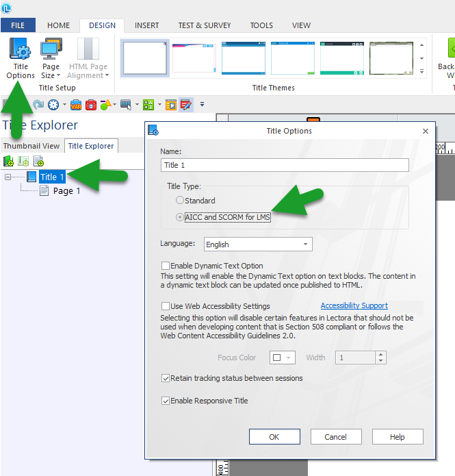The height and width of the screenshot is (476, 455).
Task: Expand the Title Themes gallery
Action: (x=421, y=71)
